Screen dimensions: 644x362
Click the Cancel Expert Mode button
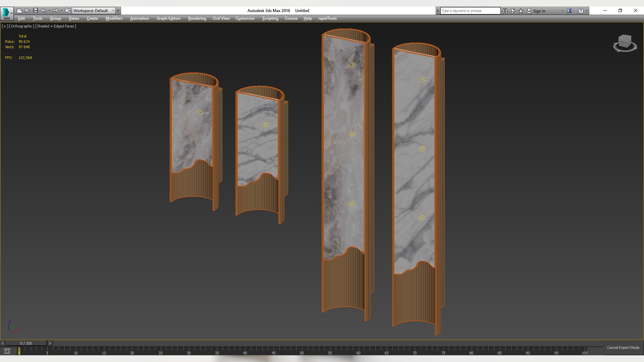[x=623, y=348]
